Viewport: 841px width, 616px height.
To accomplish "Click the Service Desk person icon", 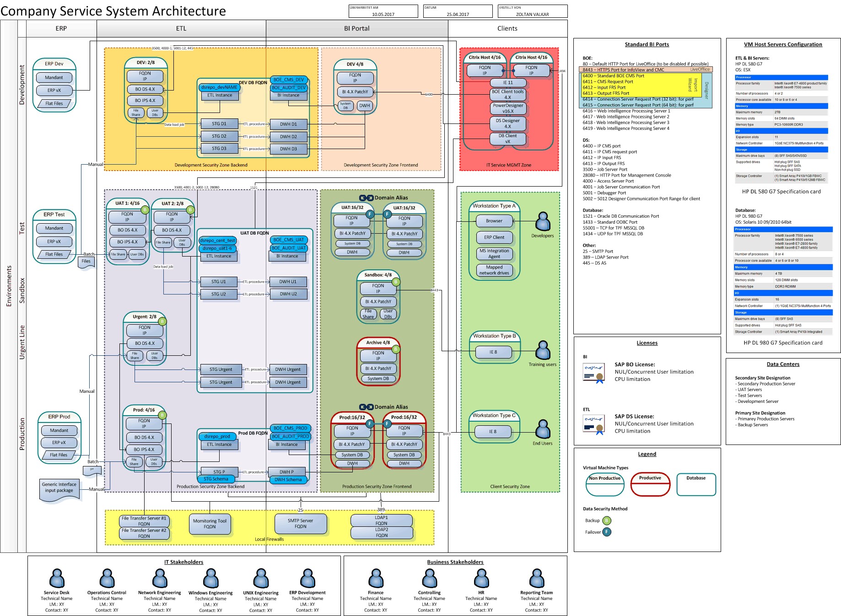I will [x=57, y=578].
